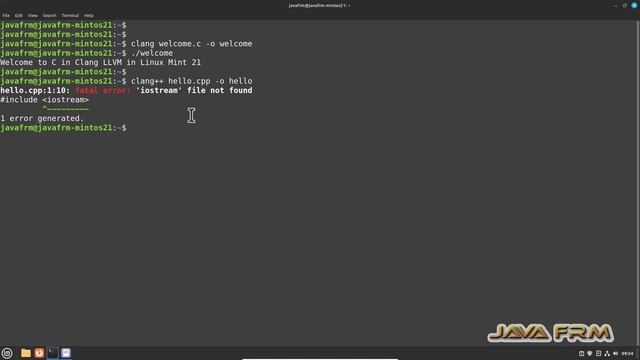Screen dimensions: 640x360
Task: Open the Edit menu
Action: [19, 16]
